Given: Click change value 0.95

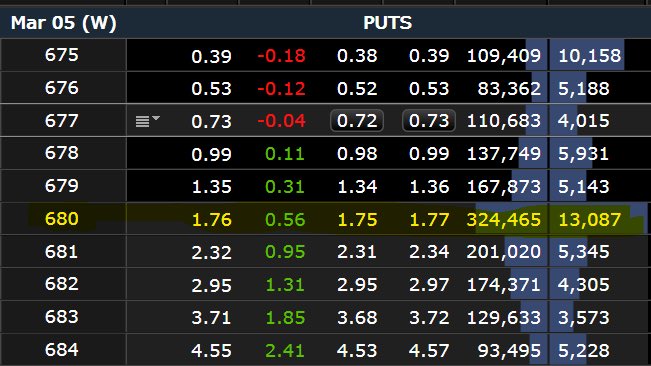Looking at the screenshot, I should [x=285, y=252].
